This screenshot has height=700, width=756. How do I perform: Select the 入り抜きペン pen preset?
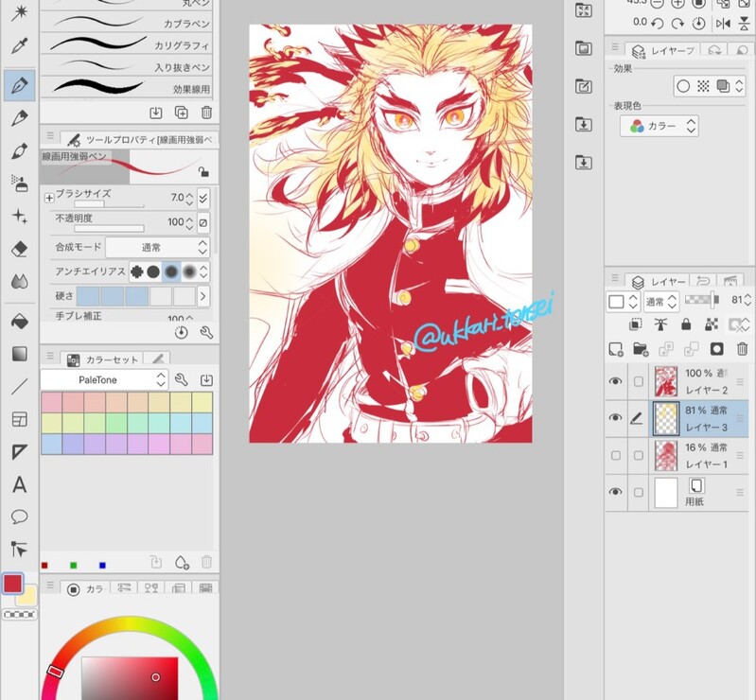127,65
